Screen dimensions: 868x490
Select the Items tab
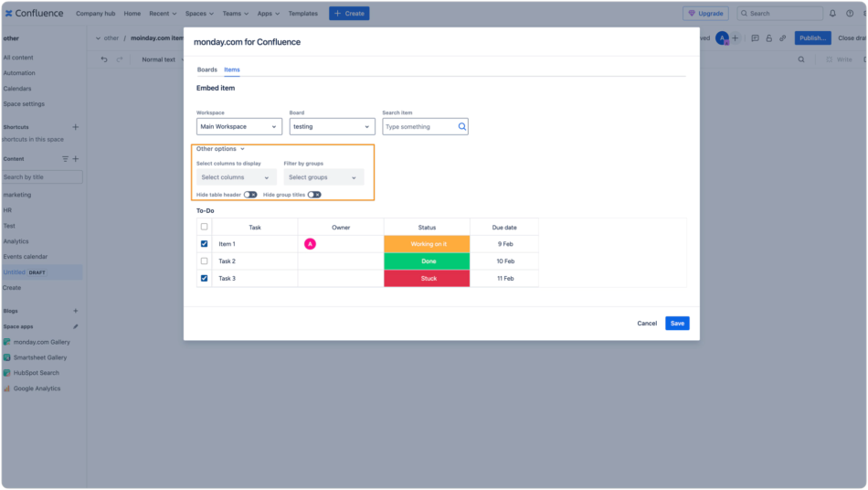point(232,69)
